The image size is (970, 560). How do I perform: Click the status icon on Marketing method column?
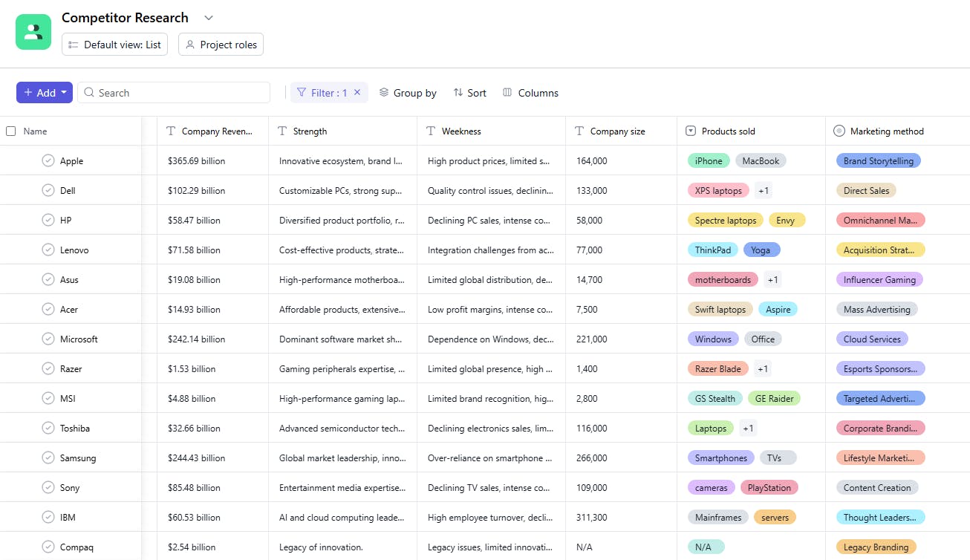839,131
